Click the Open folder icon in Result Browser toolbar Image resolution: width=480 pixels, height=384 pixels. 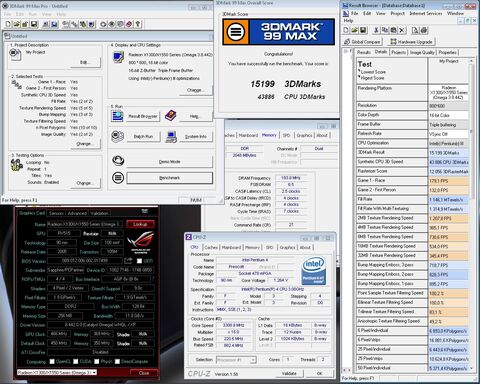pos(354,30)
